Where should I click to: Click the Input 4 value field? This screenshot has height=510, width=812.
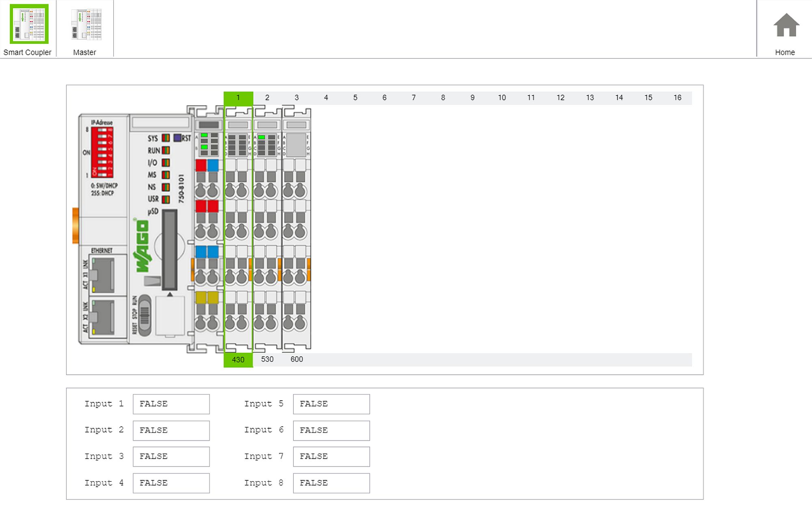tap(171, 483)
